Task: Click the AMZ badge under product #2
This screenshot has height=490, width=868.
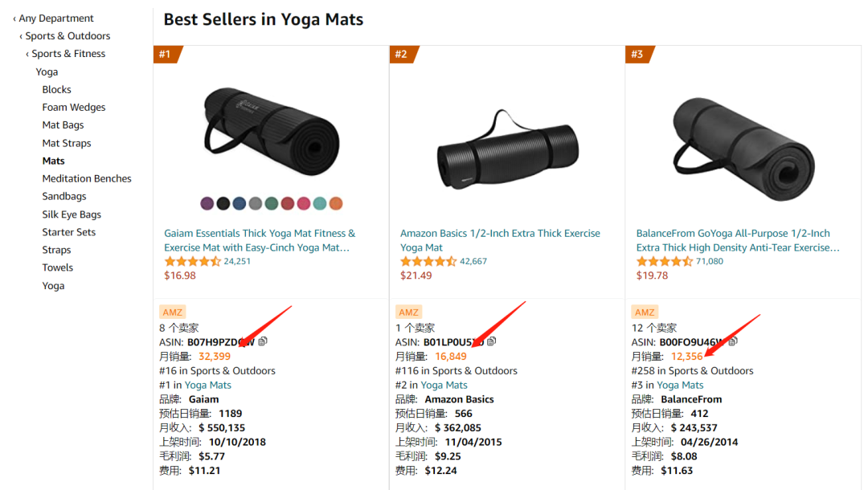Action: click(x=408, y=312)
